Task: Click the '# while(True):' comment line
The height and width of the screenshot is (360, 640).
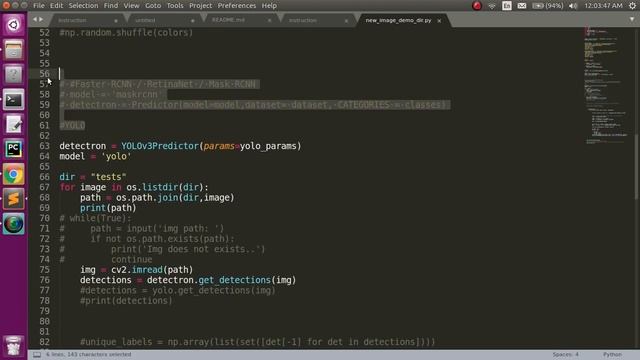Action: pyautogui.click(x=96, y=218)
